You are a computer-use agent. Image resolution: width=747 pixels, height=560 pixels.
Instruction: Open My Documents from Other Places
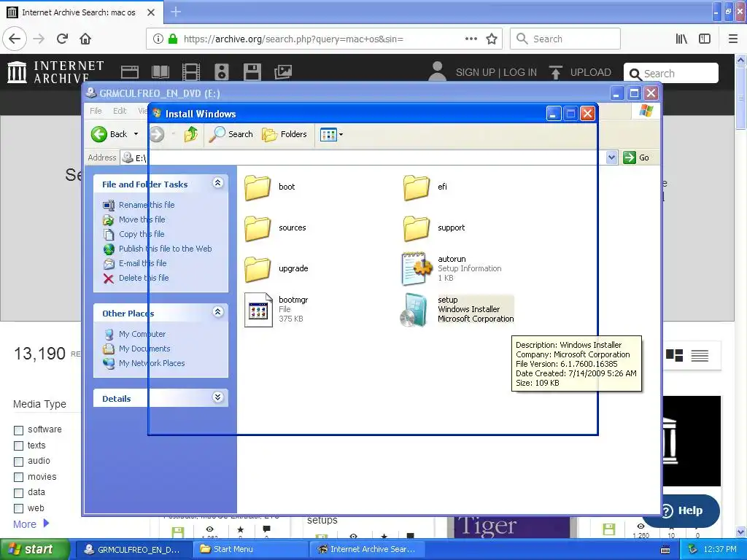[x=144, y=349]
